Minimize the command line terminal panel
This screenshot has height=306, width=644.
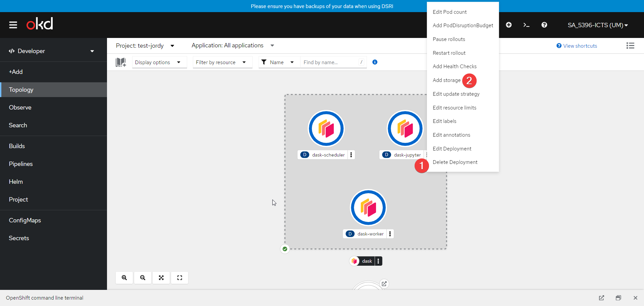point(619,298)
